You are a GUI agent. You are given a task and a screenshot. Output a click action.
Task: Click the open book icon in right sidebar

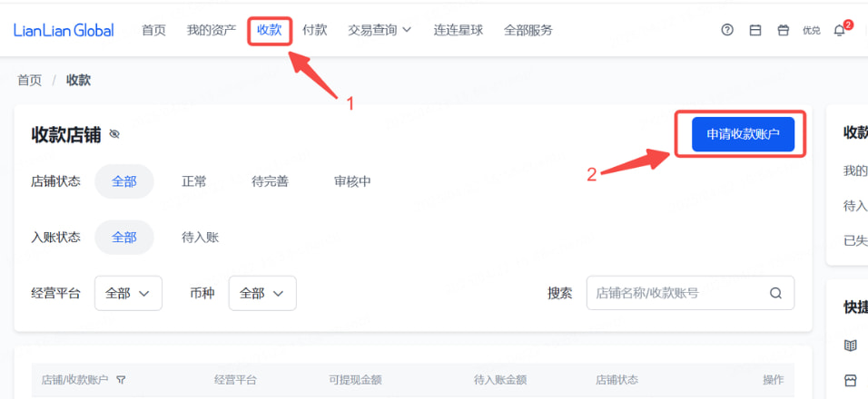point(850,345)
